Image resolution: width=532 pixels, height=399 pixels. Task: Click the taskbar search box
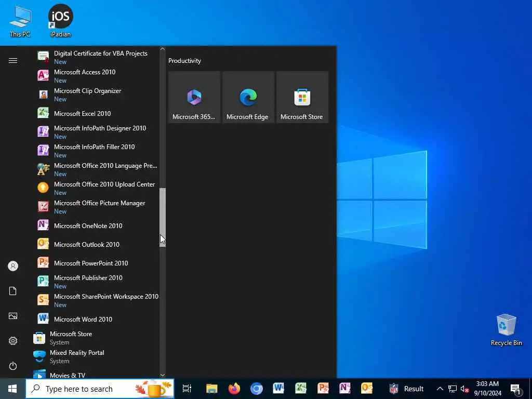(x=100, y=389)
